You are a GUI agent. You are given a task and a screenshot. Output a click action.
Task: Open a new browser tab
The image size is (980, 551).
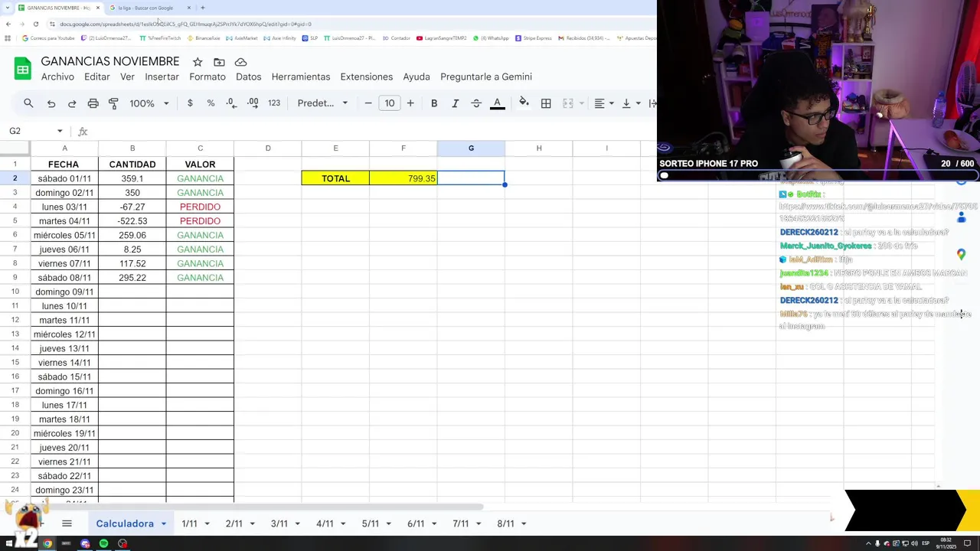(203, 8)
